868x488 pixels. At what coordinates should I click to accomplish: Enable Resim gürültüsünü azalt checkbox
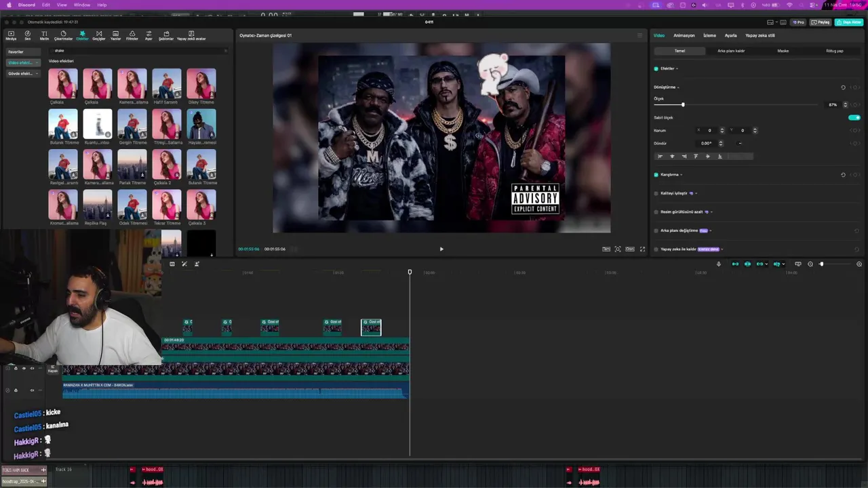(x=656, y=211)
